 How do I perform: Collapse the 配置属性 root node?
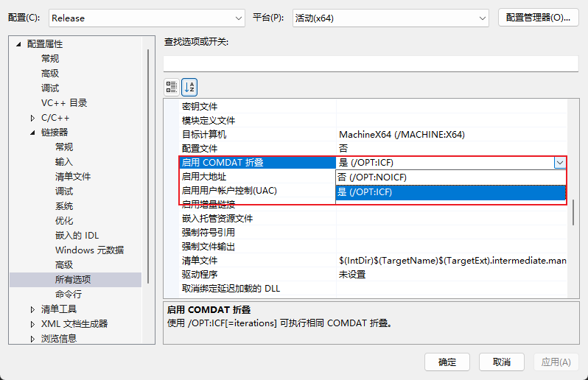pos(18,44)
